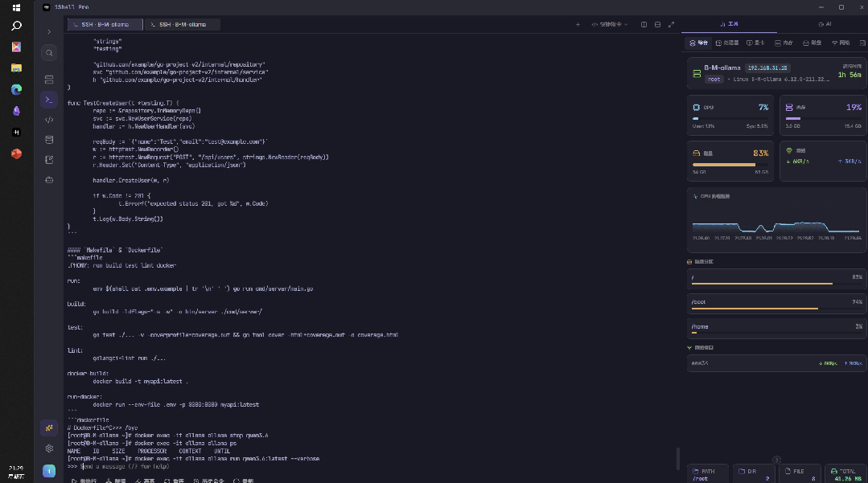
Task: Click the plus icon to add tab
Action: coord(578,24)
